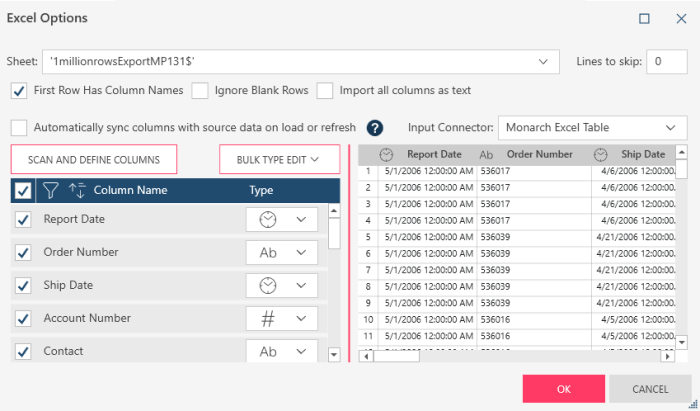
Task: Click the sort arrows icon beside Column Name
Action: (x=77, y=190)
